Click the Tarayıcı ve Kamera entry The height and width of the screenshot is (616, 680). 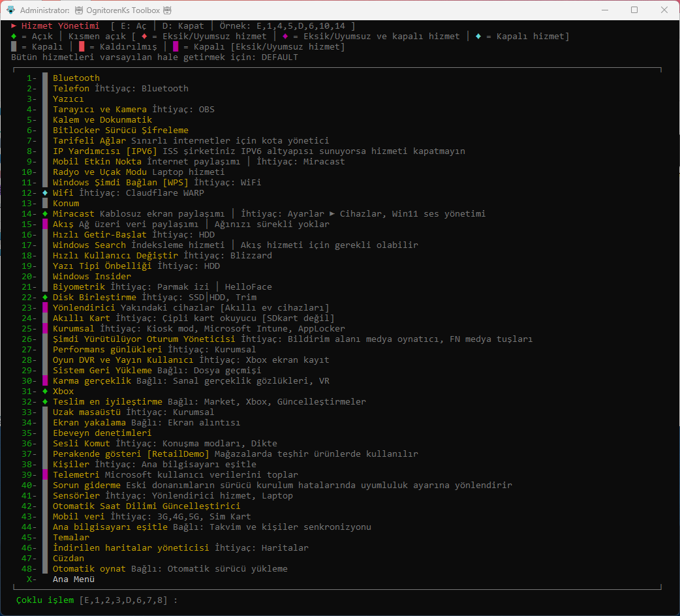[100, 109]
